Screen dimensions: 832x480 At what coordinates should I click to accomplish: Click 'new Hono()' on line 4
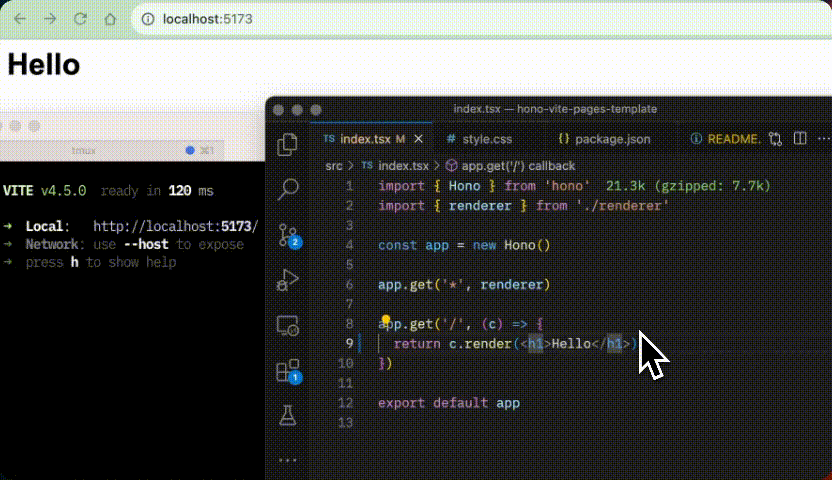point(512,245)
